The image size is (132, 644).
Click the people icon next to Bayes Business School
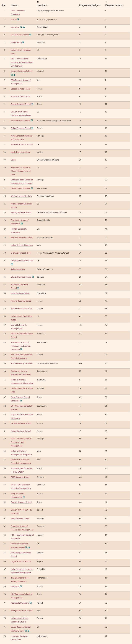coord(28,630)
